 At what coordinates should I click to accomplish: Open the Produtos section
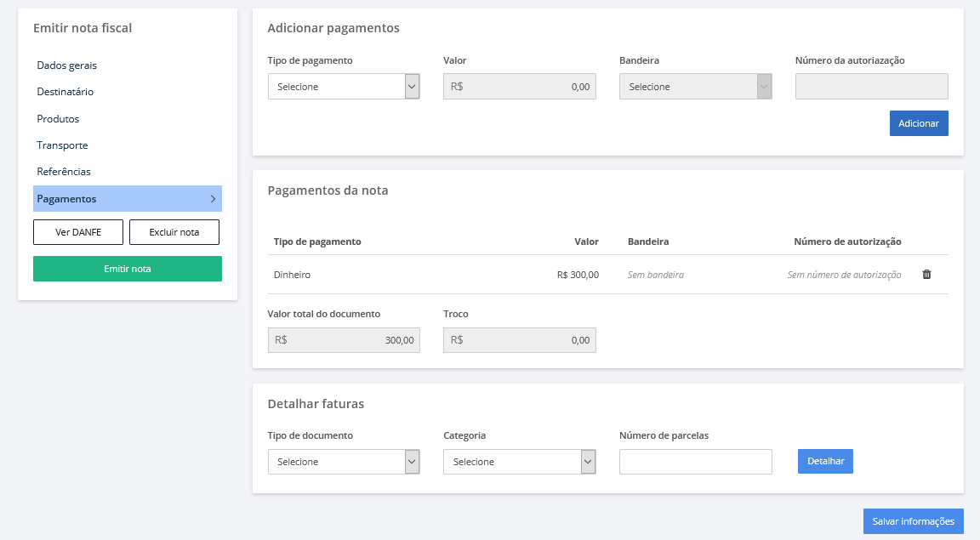[x=57, y=118]
